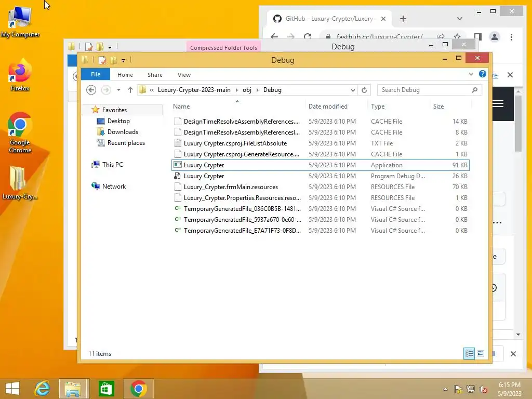Switch to Chrome in the taskbar
532x399 pixels.
click(x=138, y=389)
